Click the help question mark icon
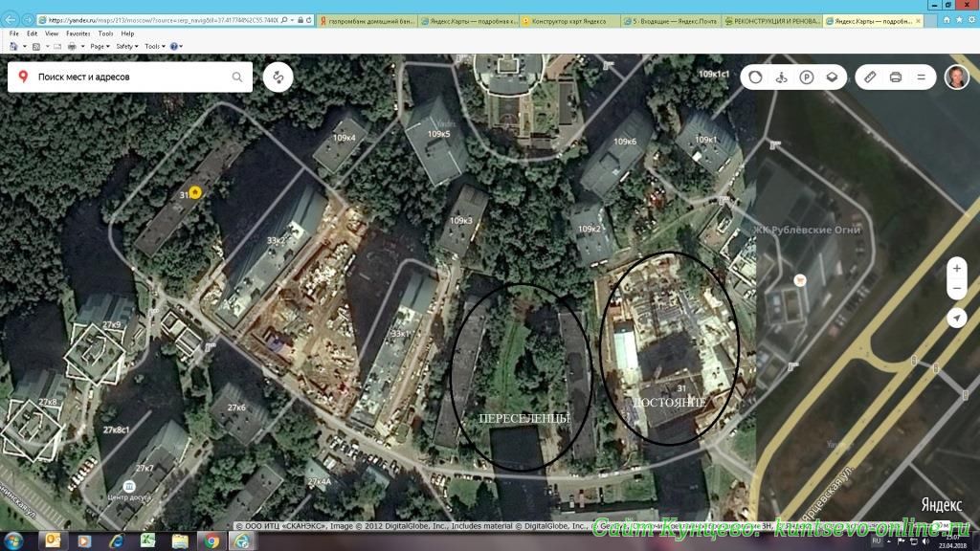980x551 pixels. click(x=174, y=46)
